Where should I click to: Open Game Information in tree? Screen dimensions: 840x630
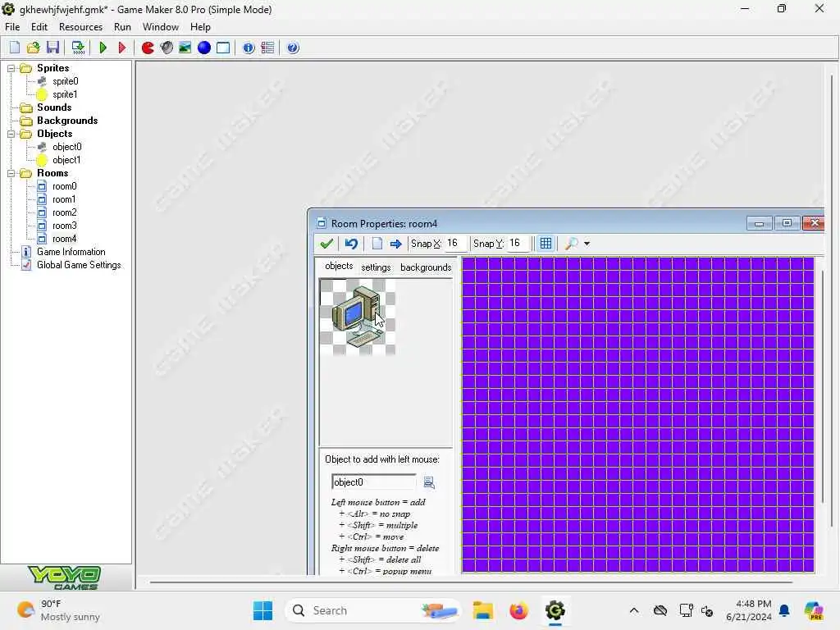click(71, 252)
